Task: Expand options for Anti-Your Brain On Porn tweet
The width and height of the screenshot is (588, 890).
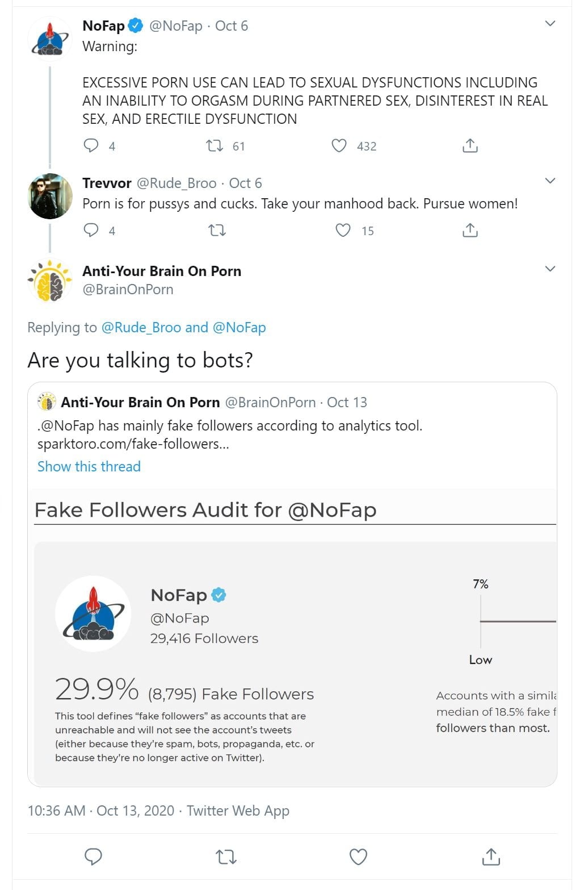Action: coord(550,269)
